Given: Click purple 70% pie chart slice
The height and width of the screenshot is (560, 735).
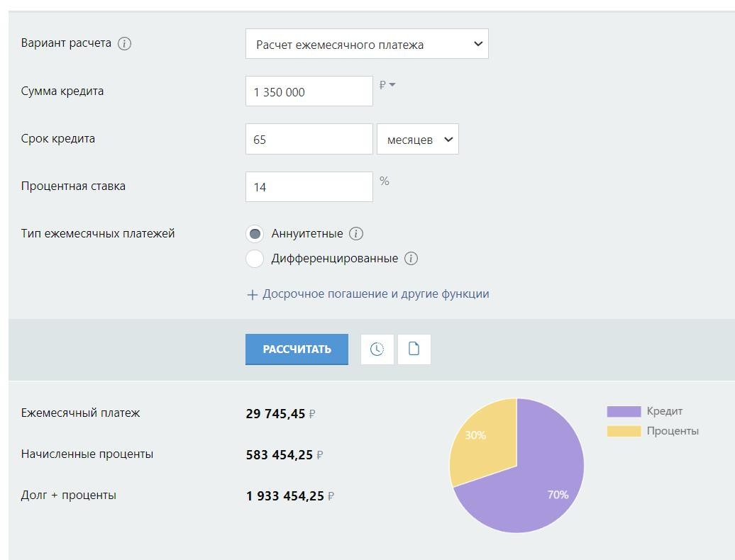Looking at the screenshot, I should click(539, 487).
